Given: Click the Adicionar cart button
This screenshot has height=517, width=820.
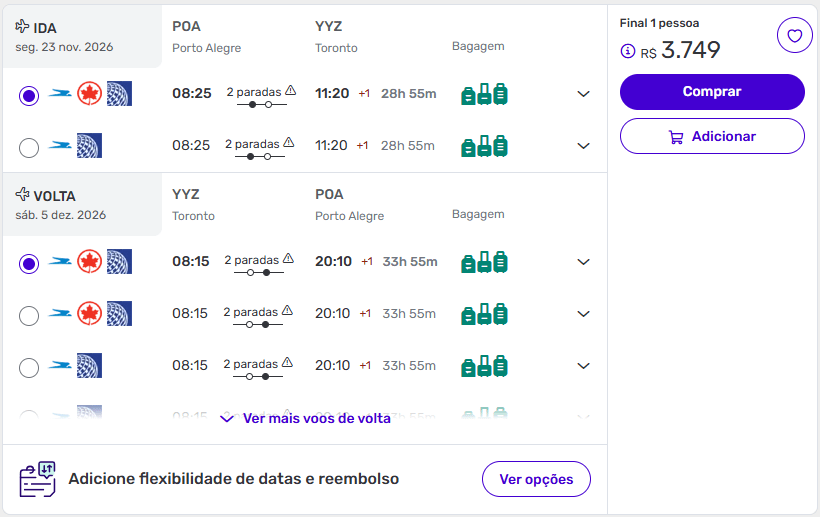Looking at the screenshot, I should tap(712, 136).
